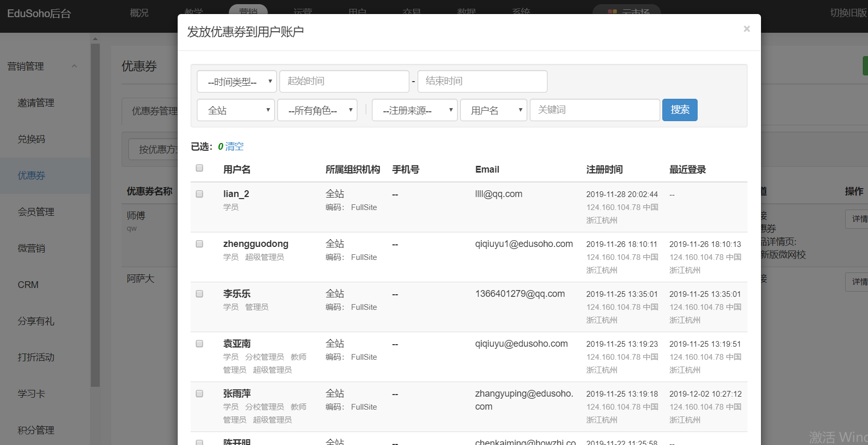Expand the 注册来源 dropdown
Viewport: 868px width, 445px height.
point(414,110)
